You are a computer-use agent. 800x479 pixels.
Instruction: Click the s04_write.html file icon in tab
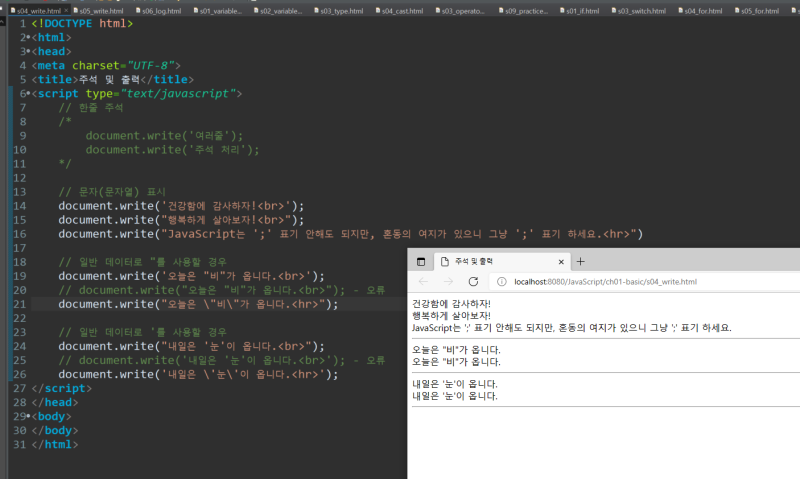(13, 10)
